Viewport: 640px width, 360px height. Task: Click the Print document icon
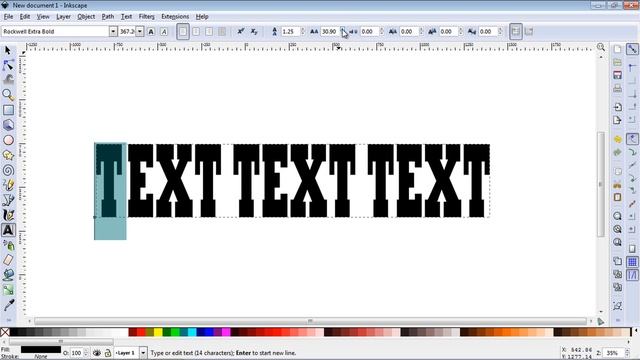(617, 88)
